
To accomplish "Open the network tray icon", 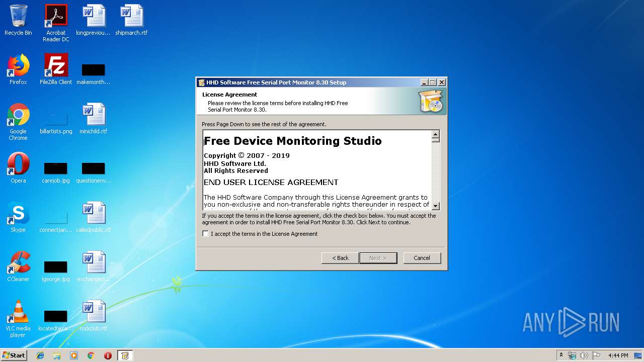I will coord(572,355).
